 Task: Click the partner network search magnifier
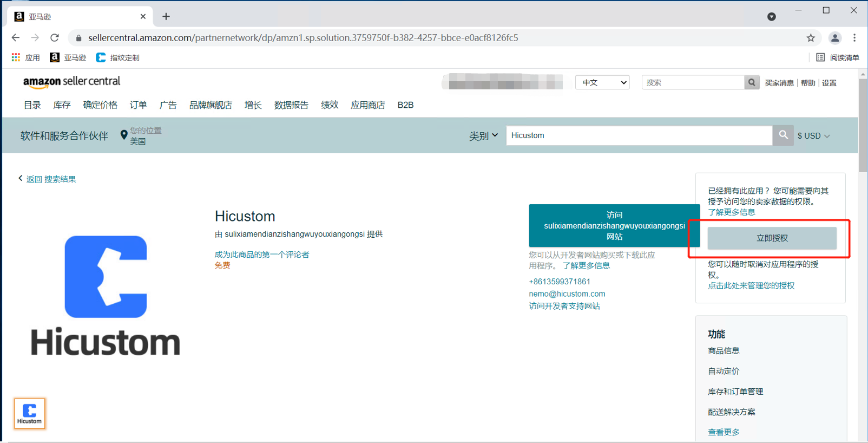pos(783,135)
